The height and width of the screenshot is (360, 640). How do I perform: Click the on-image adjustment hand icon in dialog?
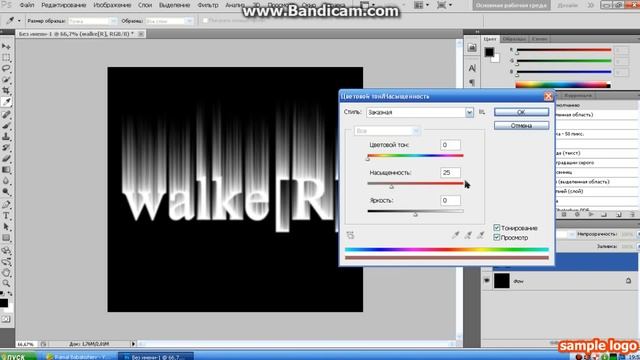[350, 235]
